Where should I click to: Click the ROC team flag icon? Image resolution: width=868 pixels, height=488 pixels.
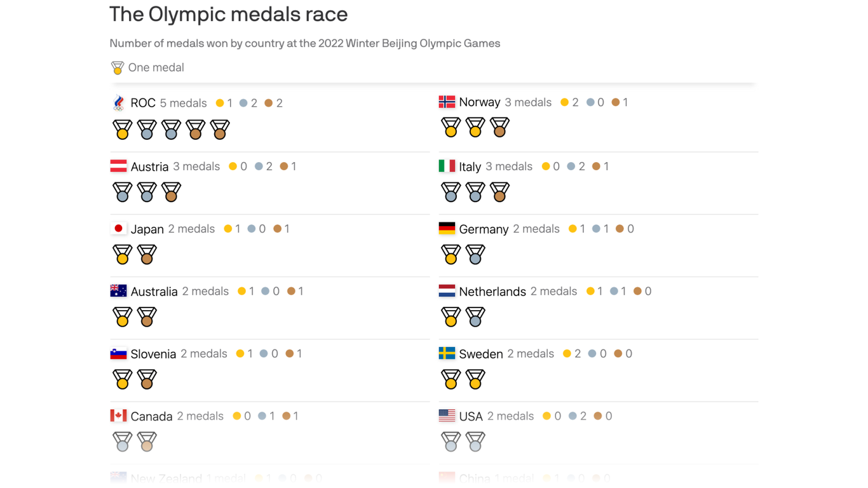click(119, 103)
